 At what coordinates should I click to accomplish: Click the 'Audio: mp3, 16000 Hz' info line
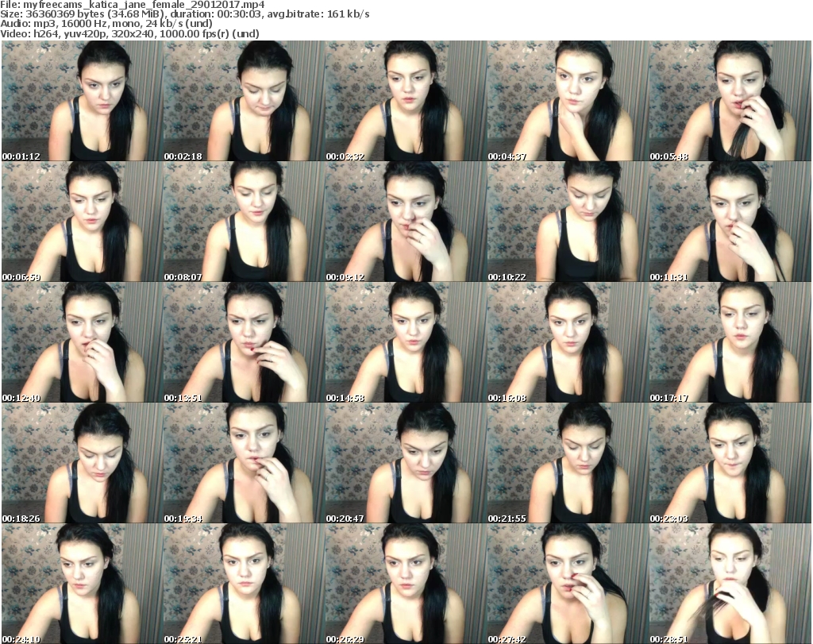tap(106, 24)
